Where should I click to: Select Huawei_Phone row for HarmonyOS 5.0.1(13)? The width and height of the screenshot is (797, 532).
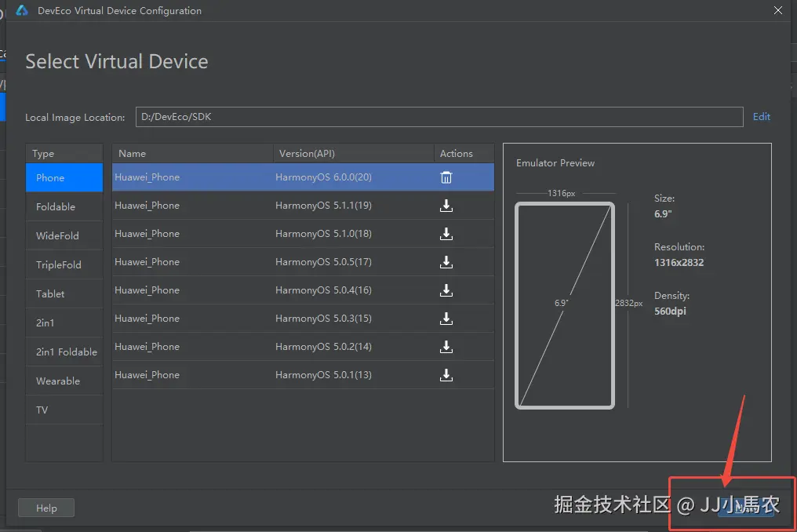[303, 375]
